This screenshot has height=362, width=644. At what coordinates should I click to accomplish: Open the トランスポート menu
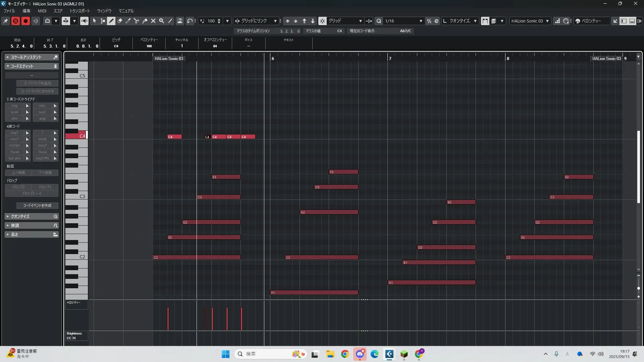[80, 11]
